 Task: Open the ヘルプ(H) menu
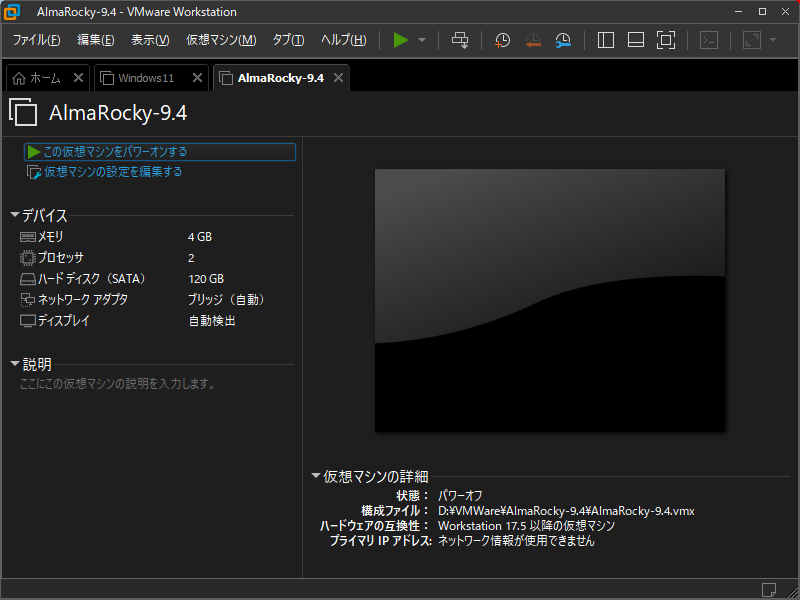click(343, 40)
